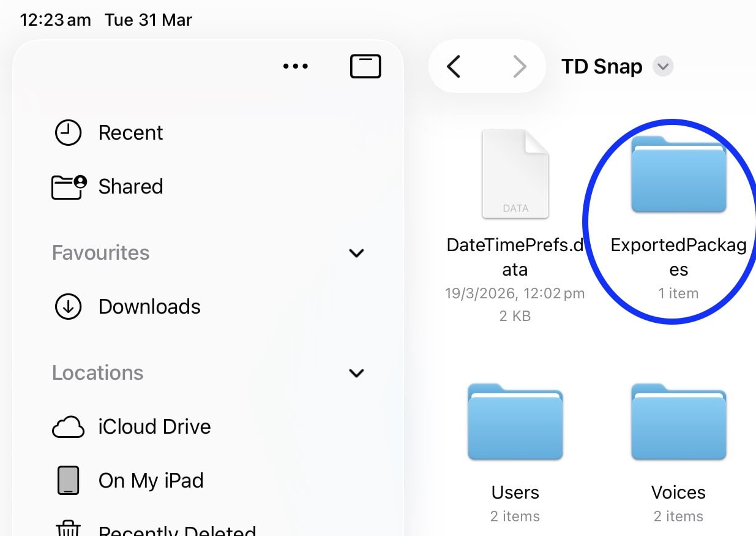This screenshot has width=756, height=536.
Task: Expand the Favourites section chevron
Action: (x=356, y=253)
